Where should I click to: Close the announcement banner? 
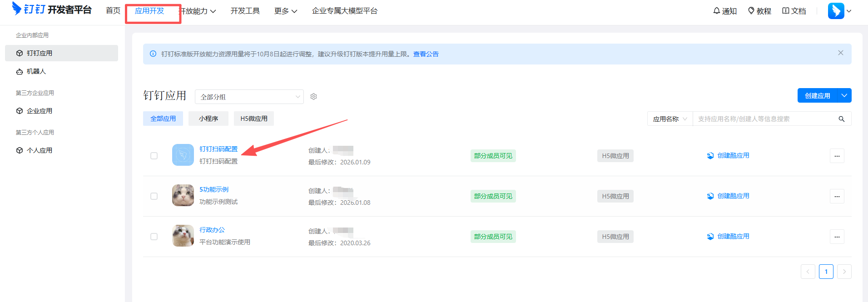(x=840, y=53)
